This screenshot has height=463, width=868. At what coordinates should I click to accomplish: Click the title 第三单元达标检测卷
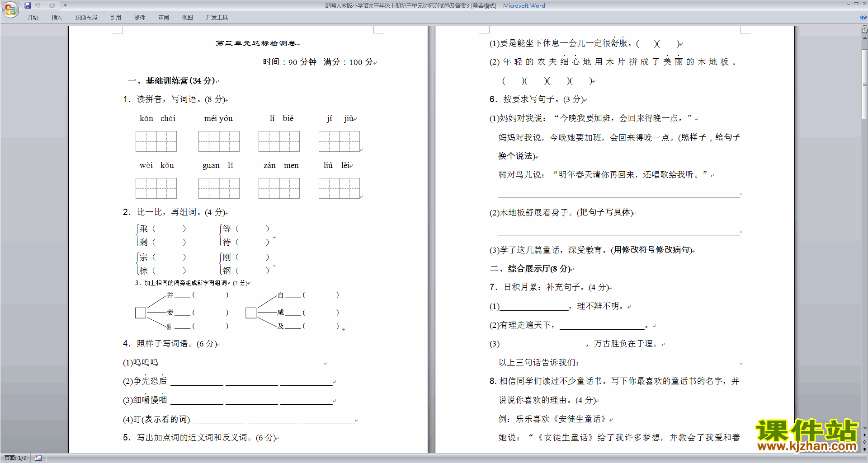[256, 43]
